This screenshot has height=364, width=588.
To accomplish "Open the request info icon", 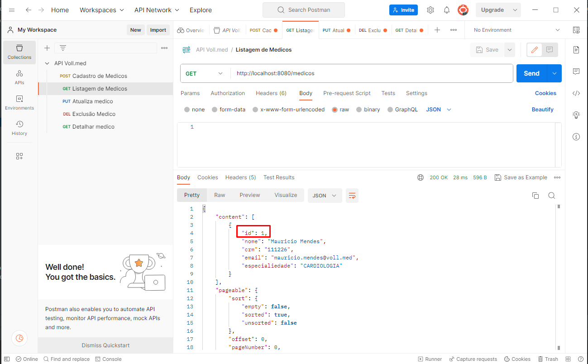I will [576, 137].
